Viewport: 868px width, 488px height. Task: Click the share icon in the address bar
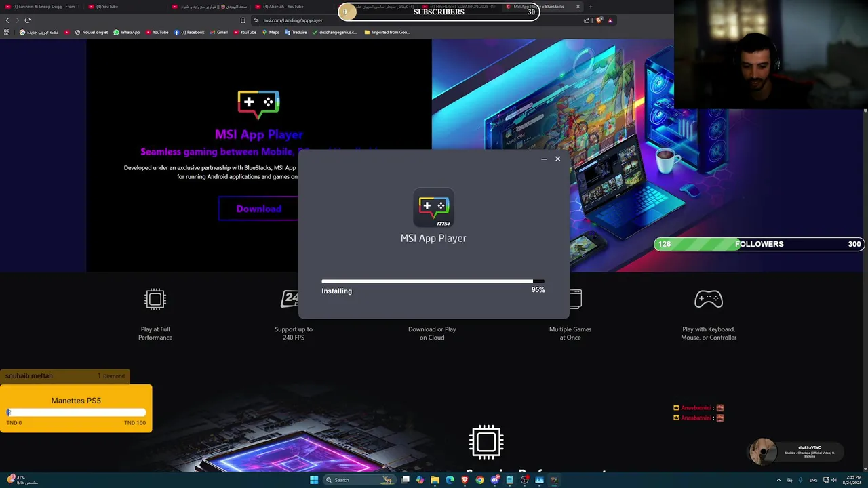tap(587, 20)
